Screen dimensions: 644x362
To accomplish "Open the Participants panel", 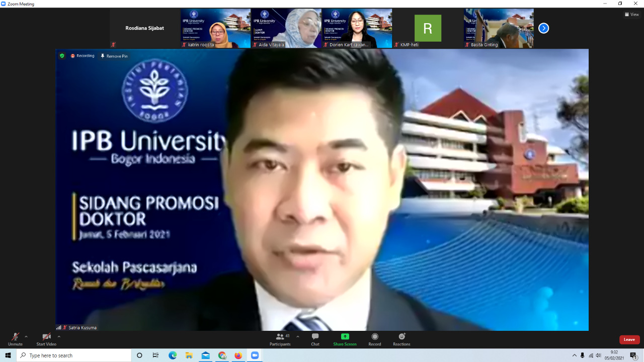I will (280, 339).
